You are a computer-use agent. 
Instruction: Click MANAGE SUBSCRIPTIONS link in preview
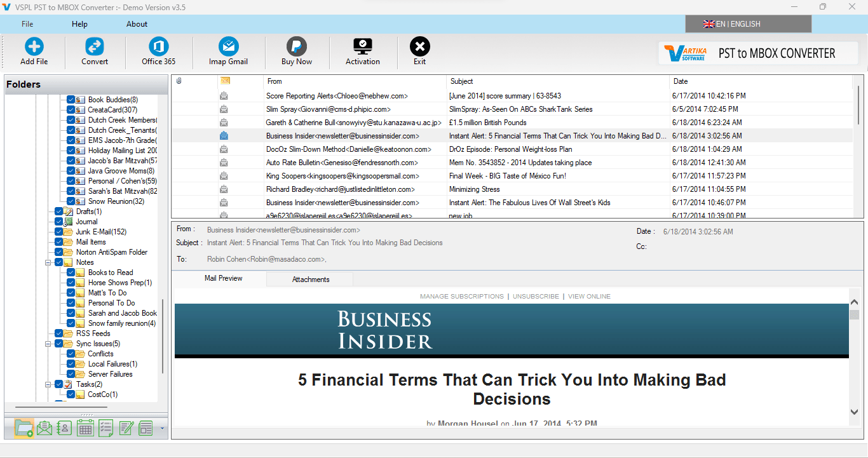[x=462, y=297]
